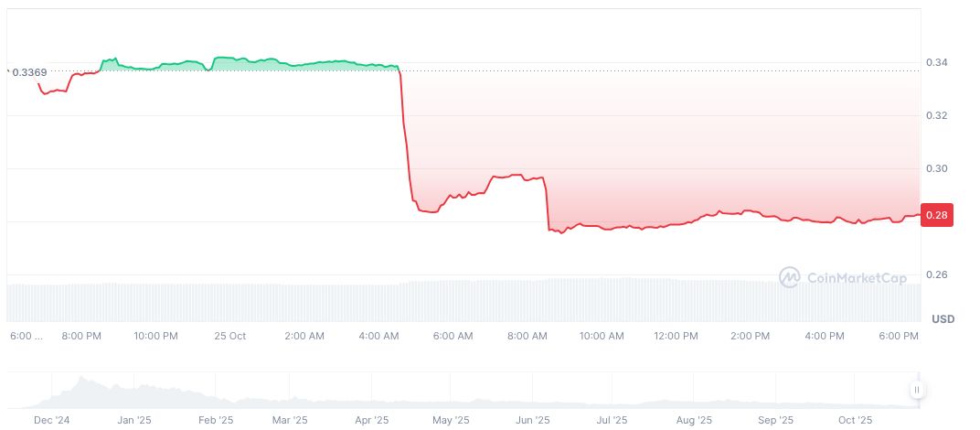
Task: Click the 0.34 price axis label
Action: (938, 62)
